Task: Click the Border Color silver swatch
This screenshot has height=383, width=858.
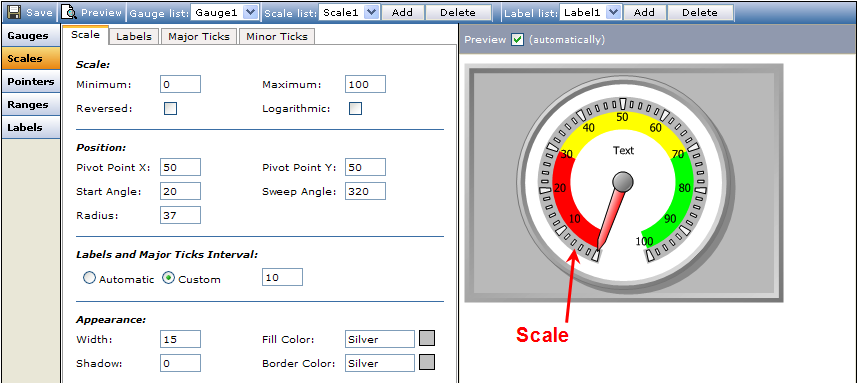Action: coord(427,362)
